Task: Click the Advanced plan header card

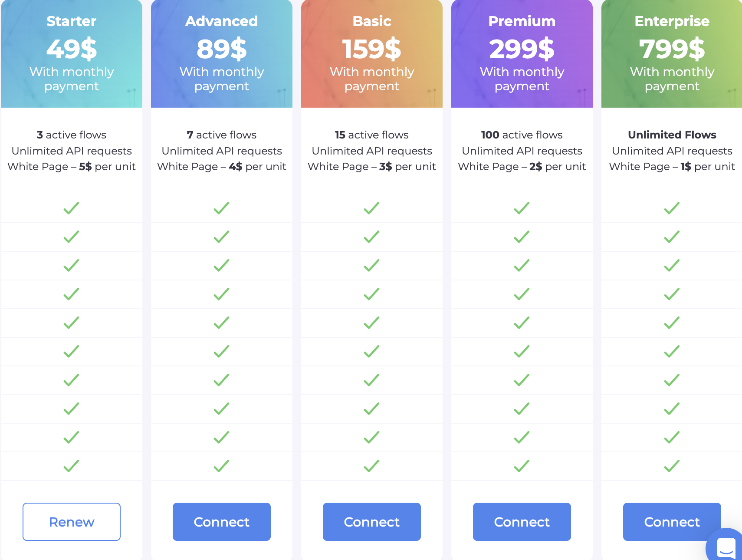Action: point(222,54)
